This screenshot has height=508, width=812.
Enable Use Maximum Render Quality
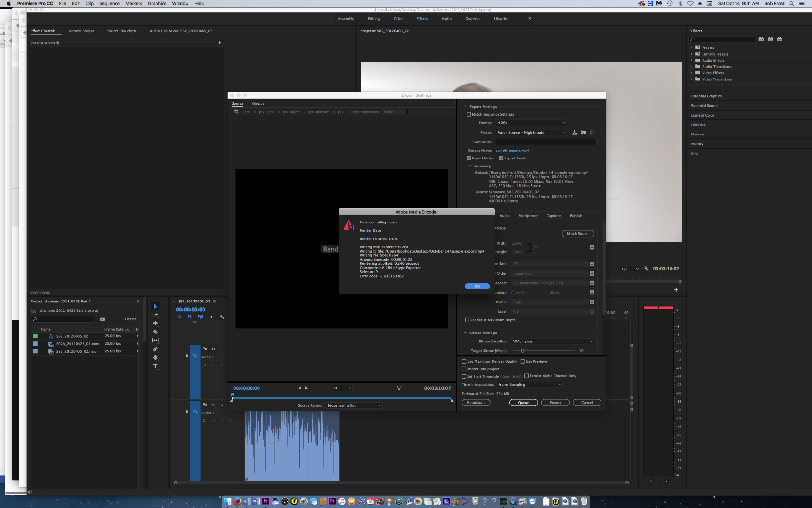pos(464,361)
